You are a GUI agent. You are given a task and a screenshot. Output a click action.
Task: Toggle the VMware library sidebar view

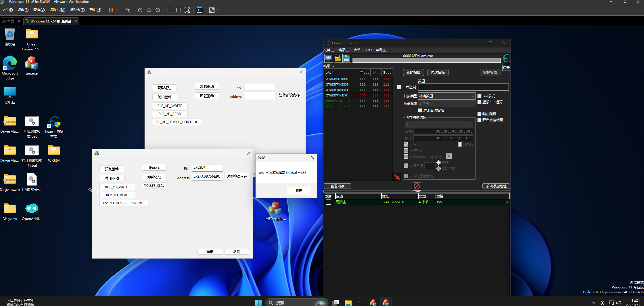coord(170,10)
